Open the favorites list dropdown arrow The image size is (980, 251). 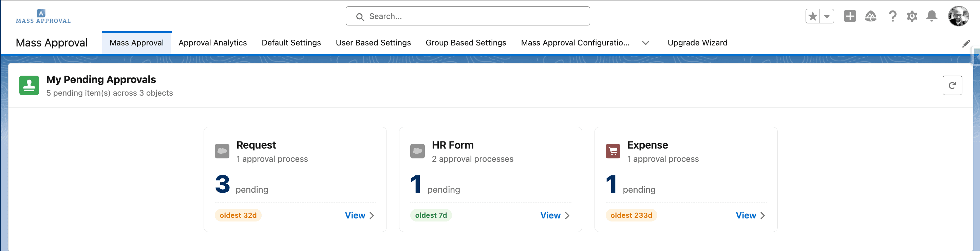pos(827,16)
